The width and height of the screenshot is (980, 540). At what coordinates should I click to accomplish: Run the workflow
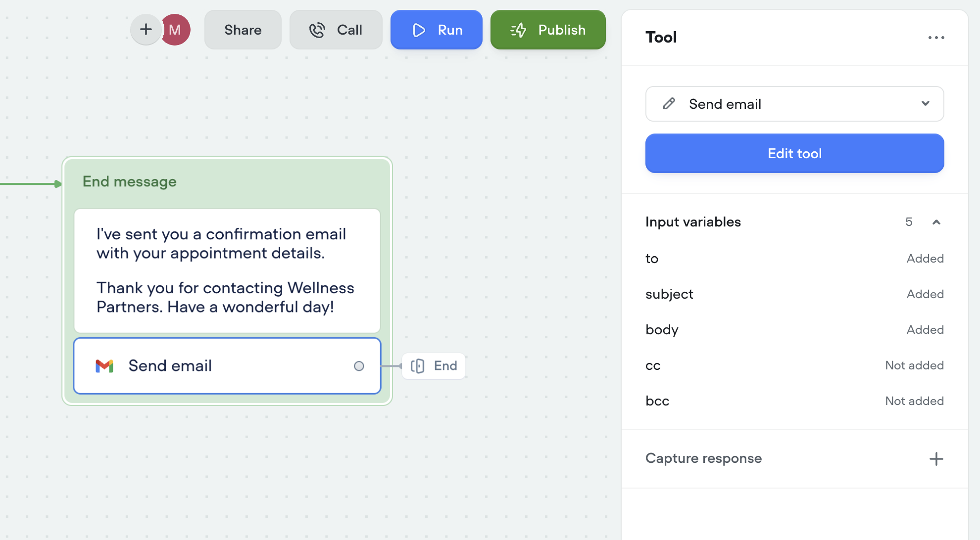tap(436, 30)
